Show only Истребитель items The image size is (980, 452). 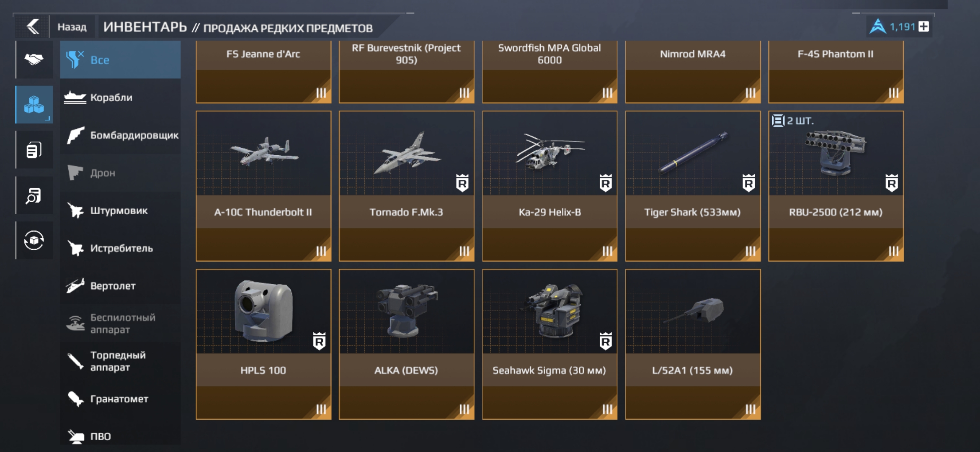121,248
